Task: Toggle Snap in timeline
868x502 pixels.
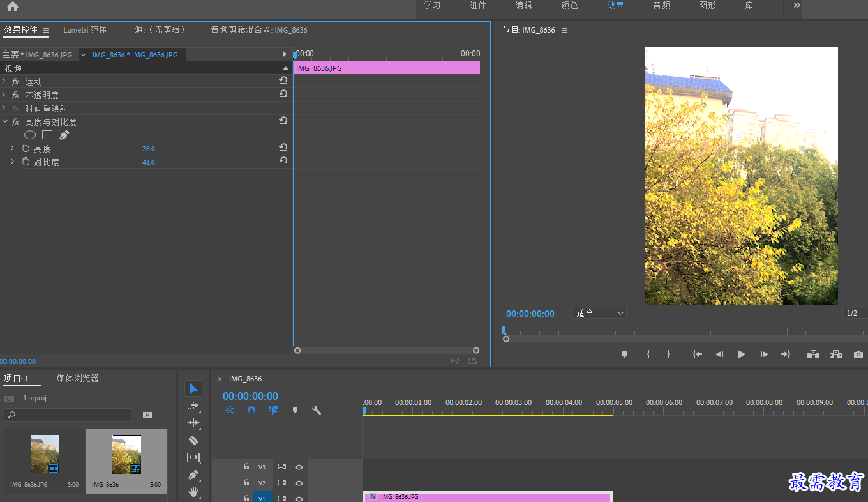Action: click(251, 411)
